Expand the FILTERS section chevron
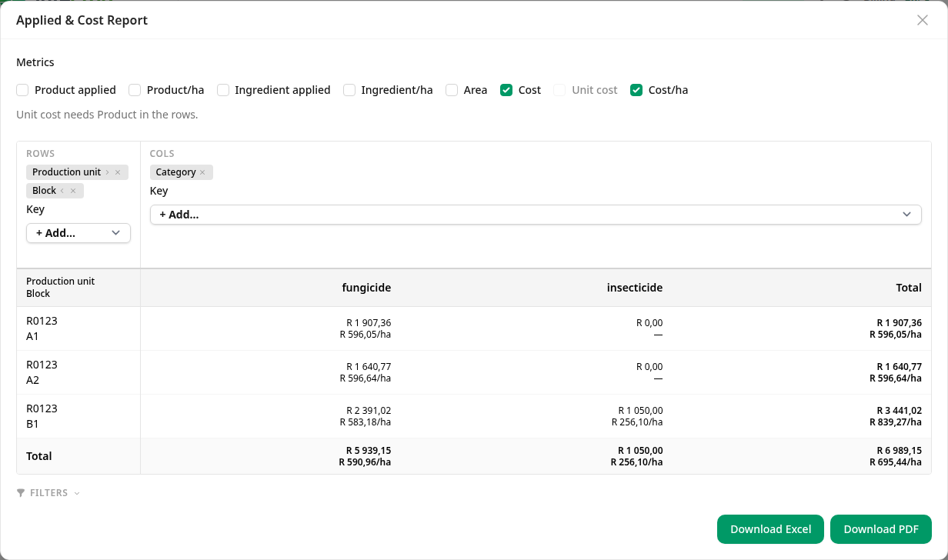948x560 pixels. (77, 493)
